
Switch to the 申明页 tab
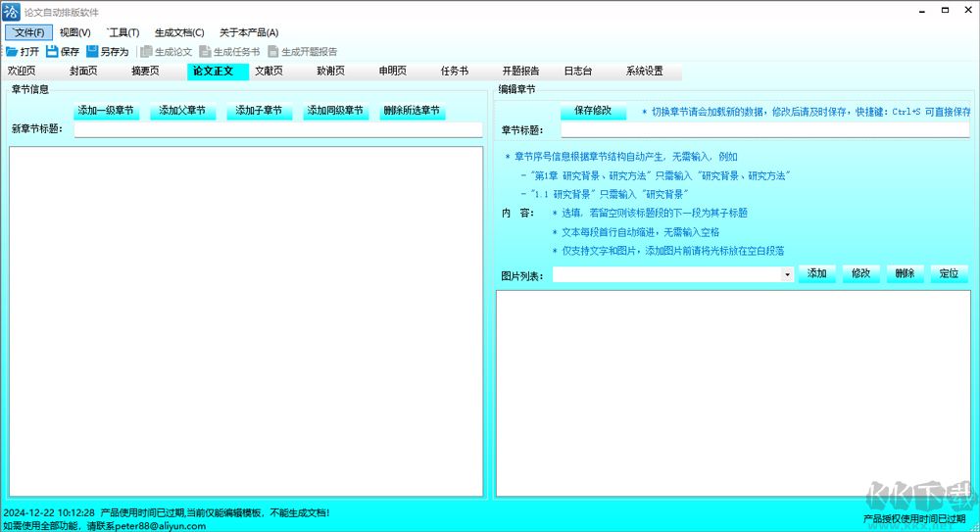point(393,72)
